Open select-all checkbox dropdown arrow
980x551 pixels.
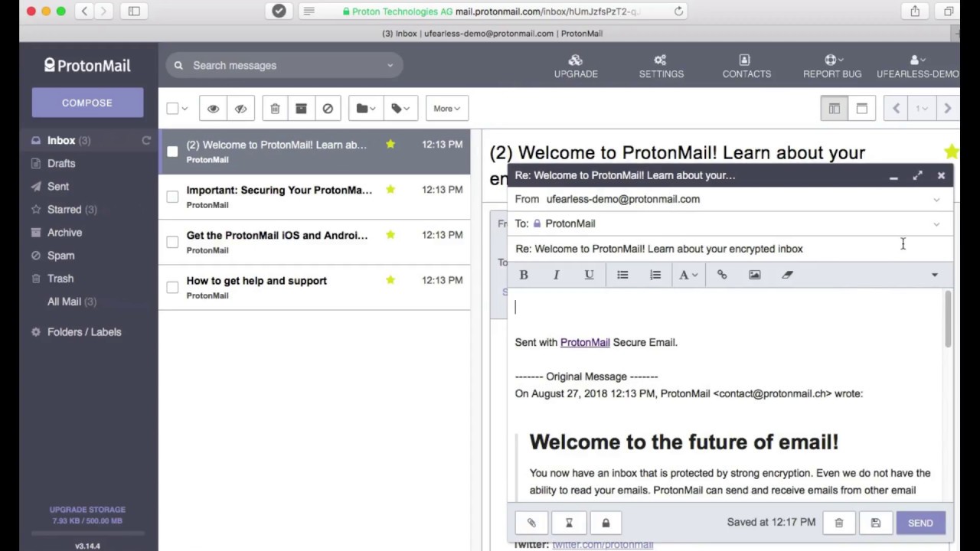point(185,109)
